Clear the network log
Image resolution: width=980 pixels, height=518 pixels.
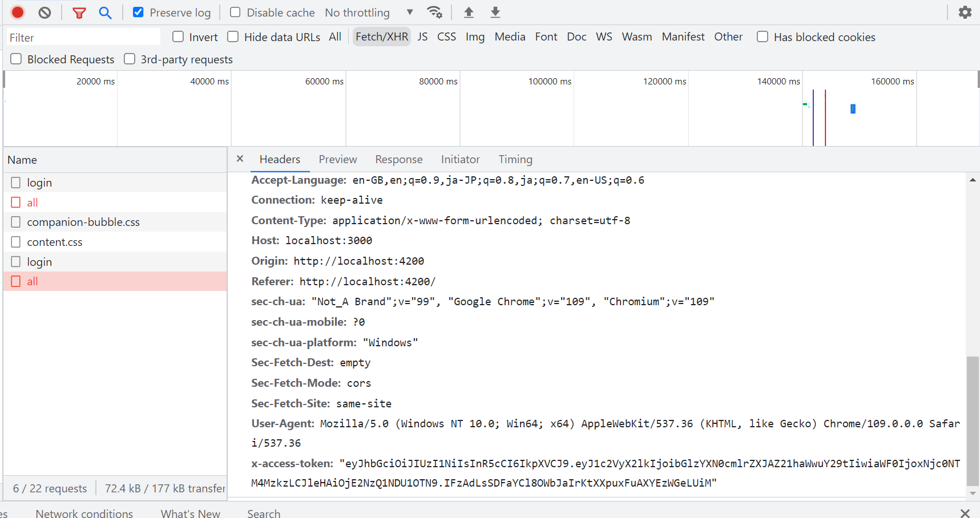pyautogui.click(x=45, y=12)
